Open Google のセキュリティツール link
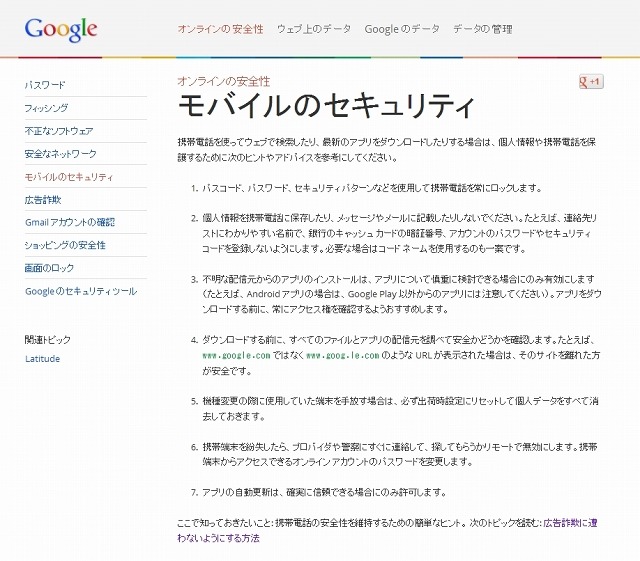This screenshot has height=561, width=640. coord(81,291)
